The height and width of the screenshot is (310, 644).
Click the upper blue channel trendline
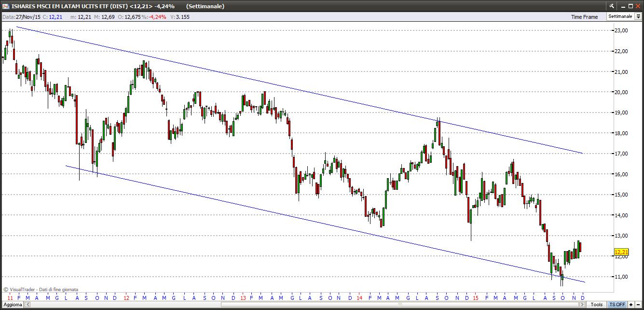click(x=299, y=90)
